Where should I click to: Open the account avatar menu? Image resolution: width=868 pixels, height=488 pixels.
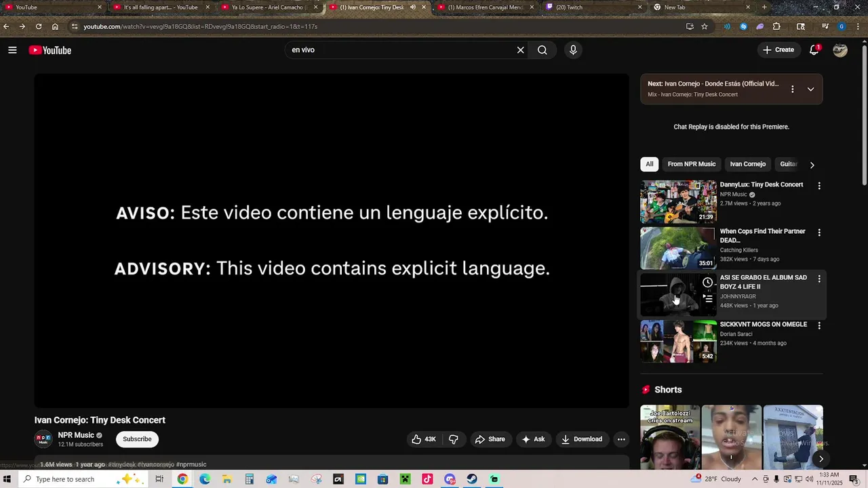pos(840,50)
